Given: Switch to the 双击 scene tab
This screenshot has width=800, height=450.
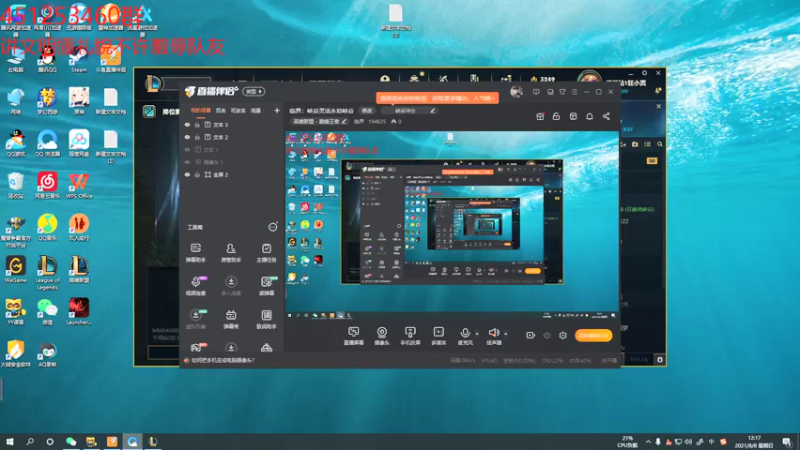Looking at the screenshot, I should coord(220,110).
